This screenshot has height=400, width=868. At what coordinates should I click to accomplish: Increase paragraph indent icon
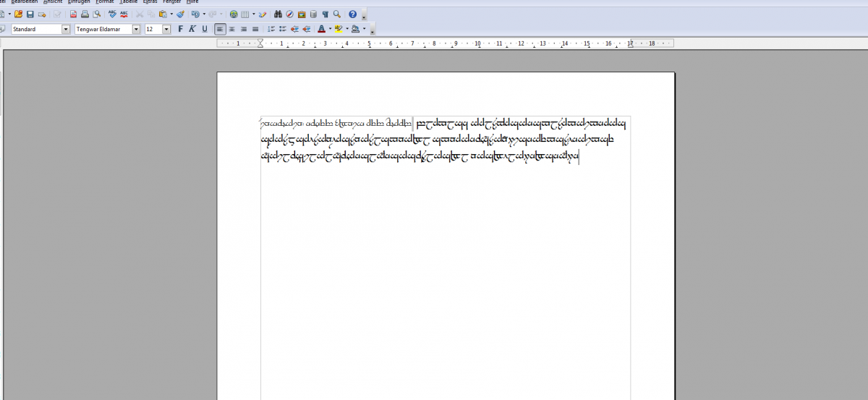click(x=306, y=29)
